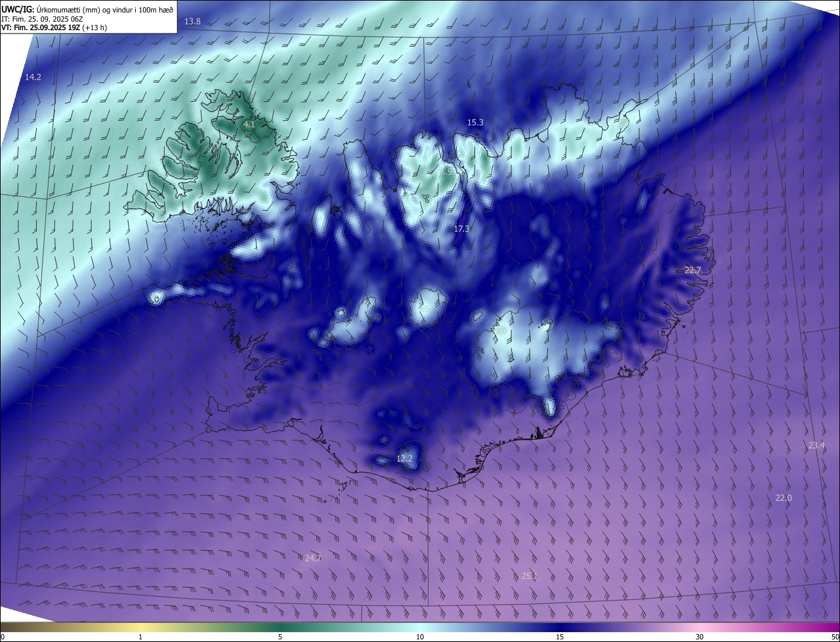Click the 25.1 value on the map

click(530, 576)
